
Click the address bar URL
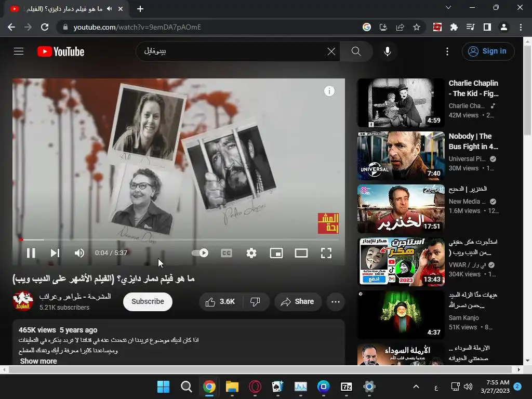click(137, 27)
